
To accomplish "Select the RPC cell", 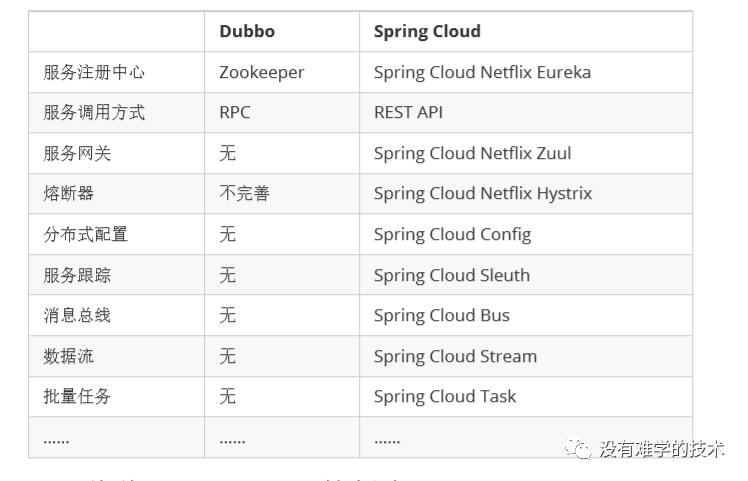I will click(x=235, y=112).
